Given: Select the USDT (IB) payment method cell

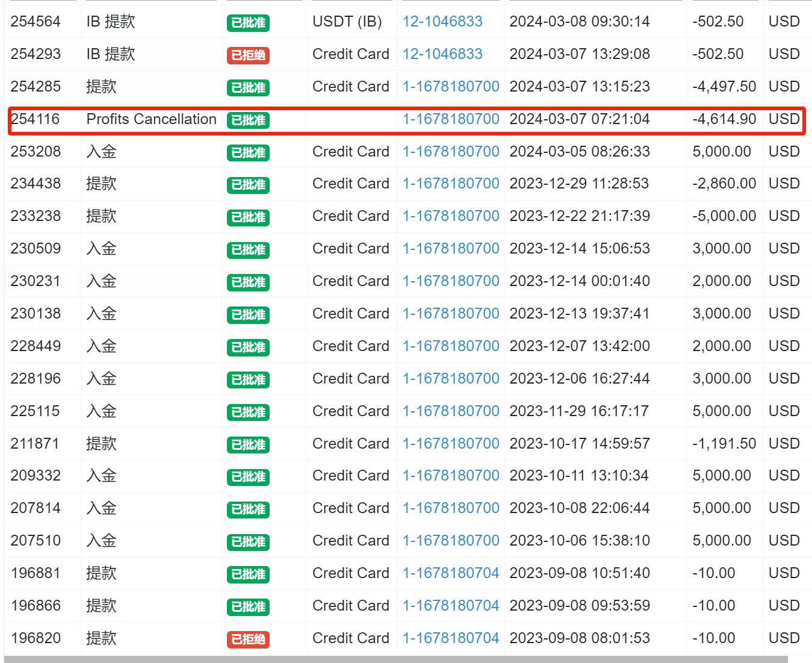Looking at the screenshot, I should [x=347, y=22].
